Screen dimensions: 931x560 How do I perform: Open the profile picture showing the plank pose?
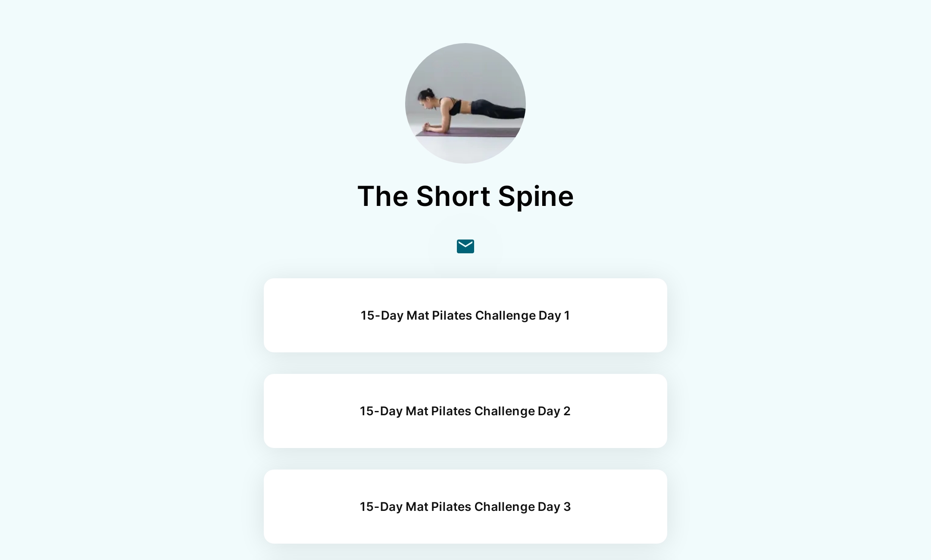click(465, 103)
